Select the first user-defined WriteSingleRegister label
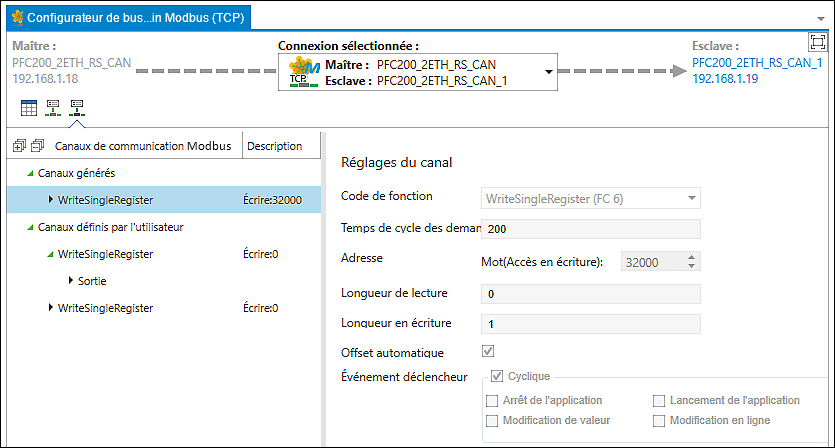 tap(105, 255)
